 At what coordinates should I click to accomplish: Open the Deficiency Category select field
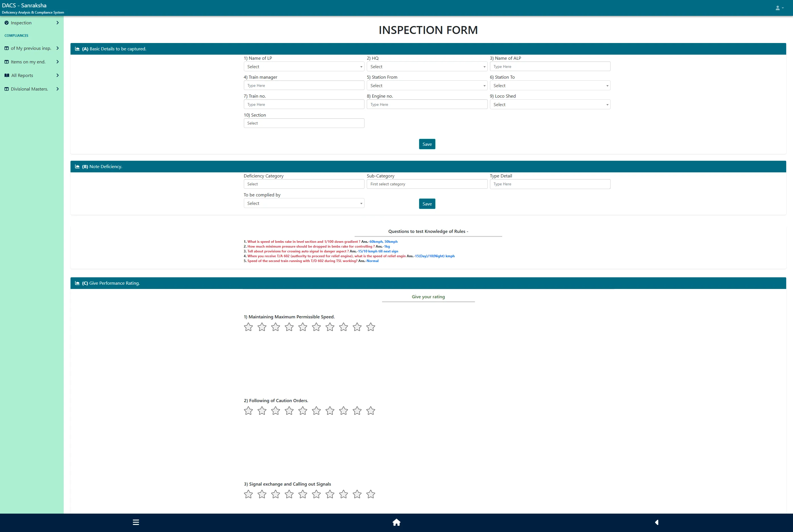304,184
